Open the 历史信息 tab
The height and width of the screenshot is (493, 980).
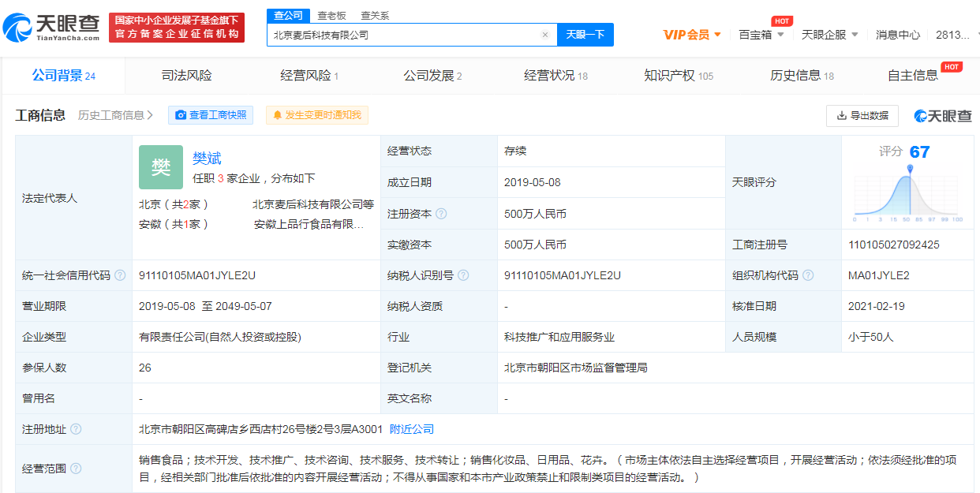tap(802, 76)
